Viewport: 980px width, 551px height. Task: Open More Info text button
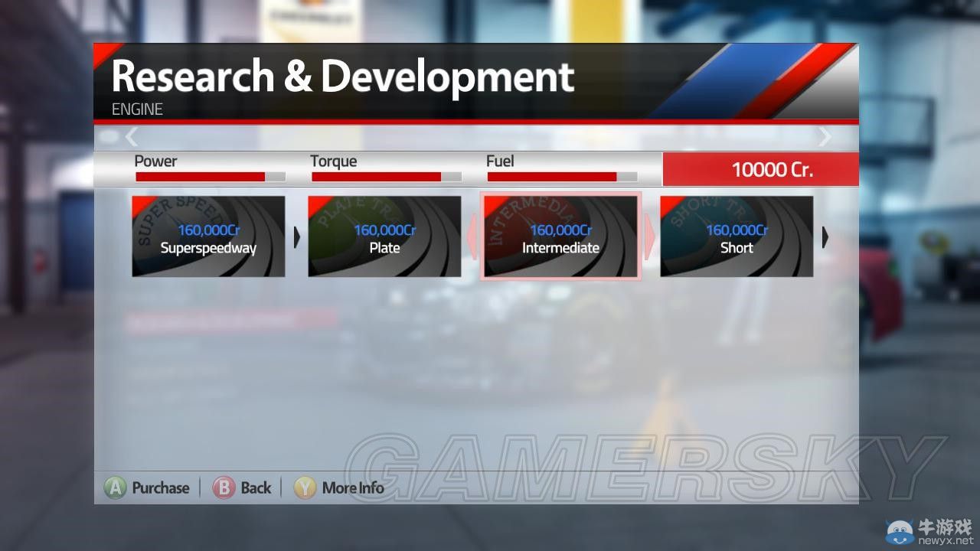pos(353,487)
